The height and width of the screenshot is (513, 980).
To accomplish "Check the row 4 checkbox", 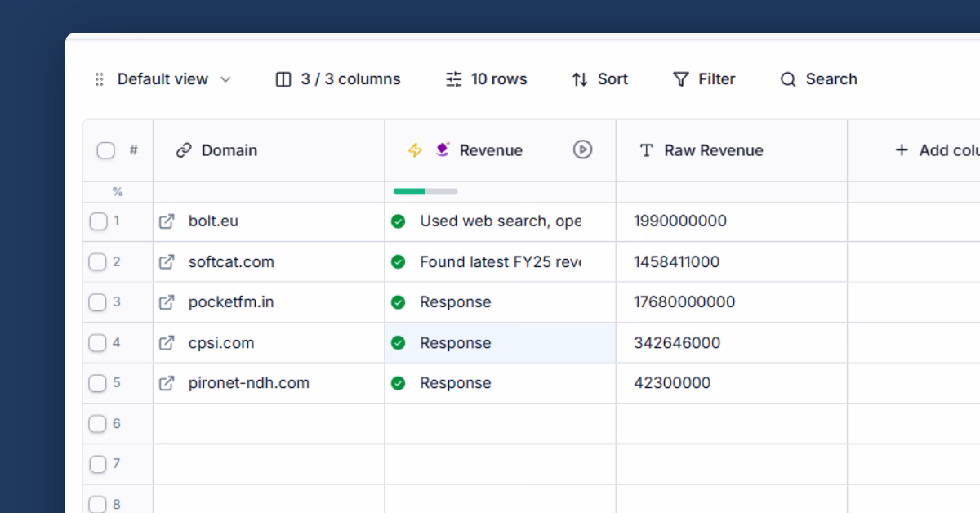I will [x=98, y=343].
